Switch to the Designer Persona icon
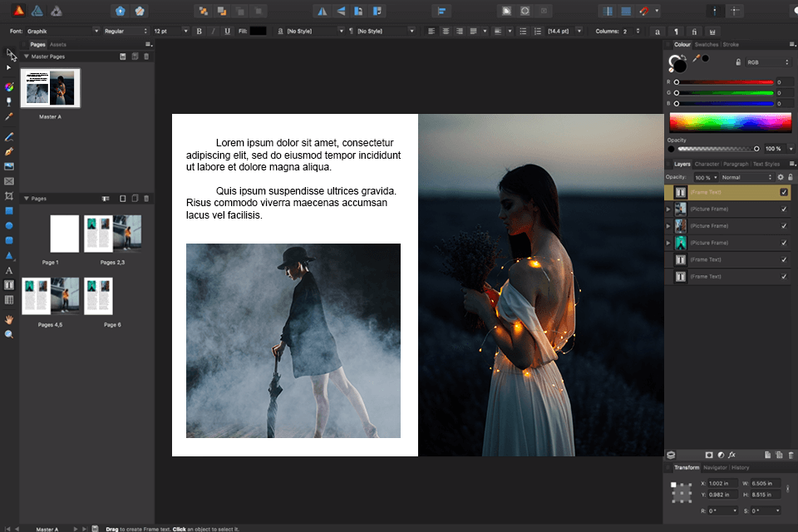798x532 pixels. click(37, 11)
